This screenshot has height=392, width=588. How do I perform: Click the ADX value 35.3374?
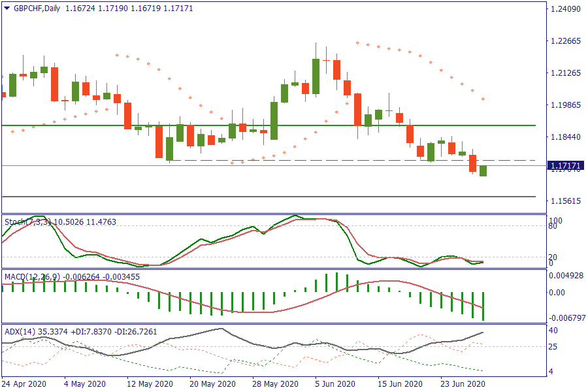point(53,332)
